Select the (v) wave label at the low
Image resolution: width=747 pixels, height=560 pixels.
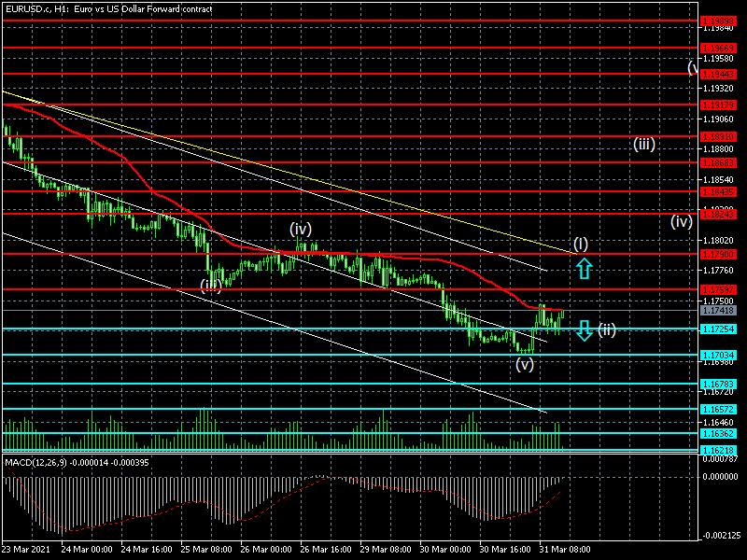point(525,365)
